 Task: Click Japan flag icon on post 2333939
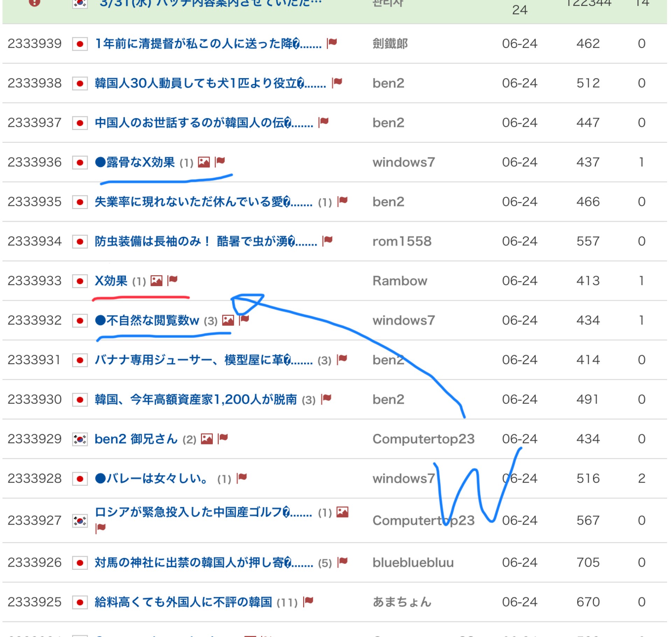[x=80, y=44]
